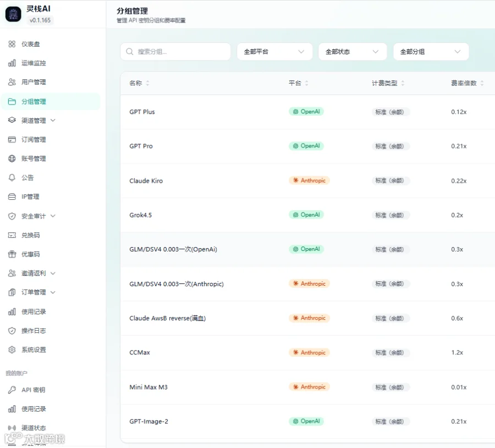Click the 运维监控 bar chart icon
Viewport: 495px width, 448px height.
click(12, 63)
